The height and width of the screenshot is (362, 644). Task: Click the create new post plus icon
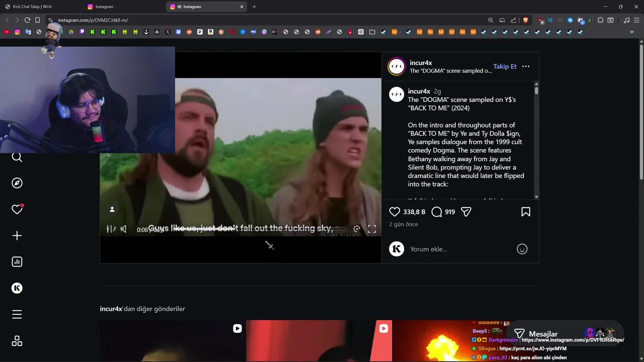17,235
